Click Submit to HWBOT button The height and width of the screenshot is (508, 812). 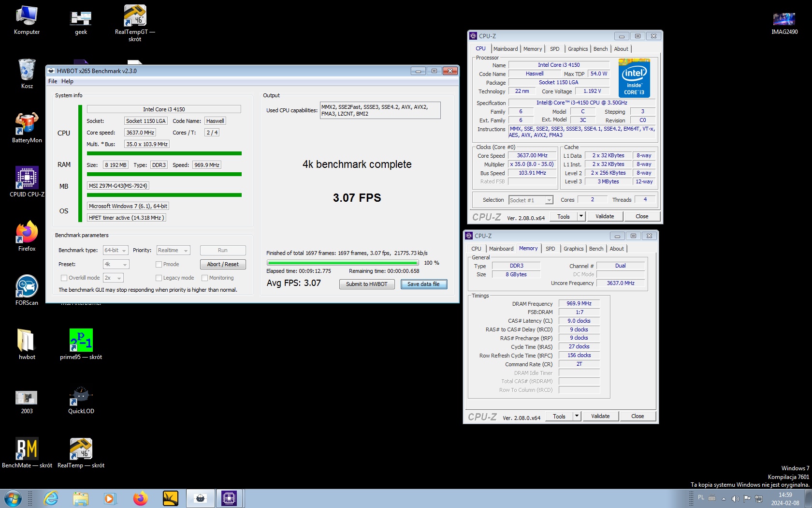tap(367, 284)
